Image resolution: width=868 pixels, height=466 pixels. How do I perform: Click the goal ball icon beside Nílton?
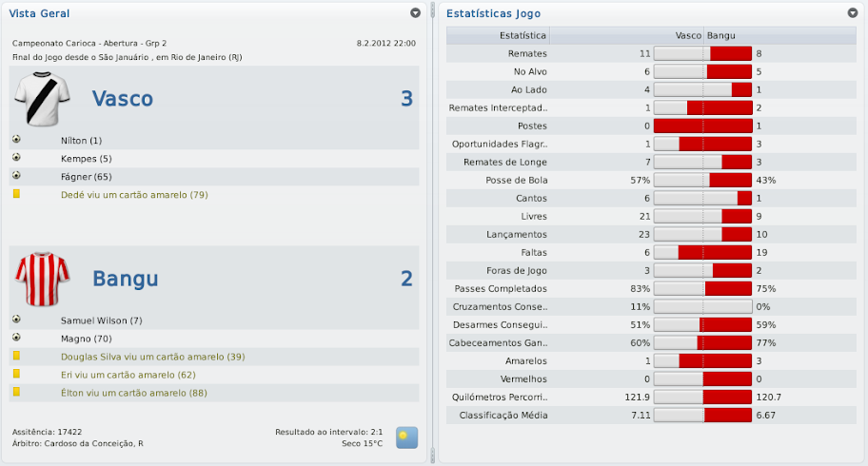[x=16, y=140]
